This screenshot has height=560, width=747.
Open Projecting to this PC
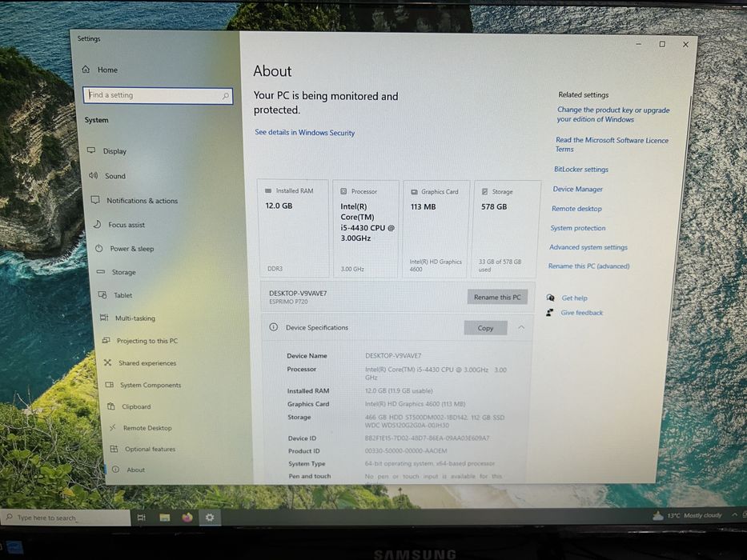coord(140,341)
